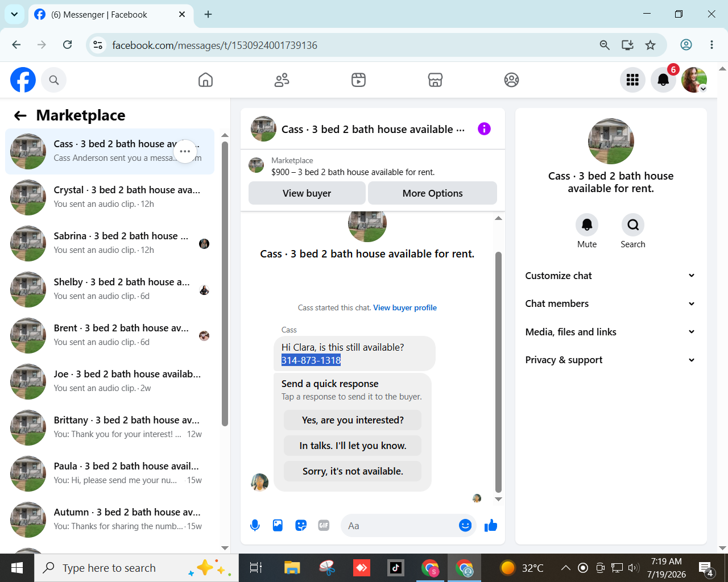This screenshot has width=728, height=582.
Task: Send 'In talks. I'll let you know.'
Action: [353, 446]
